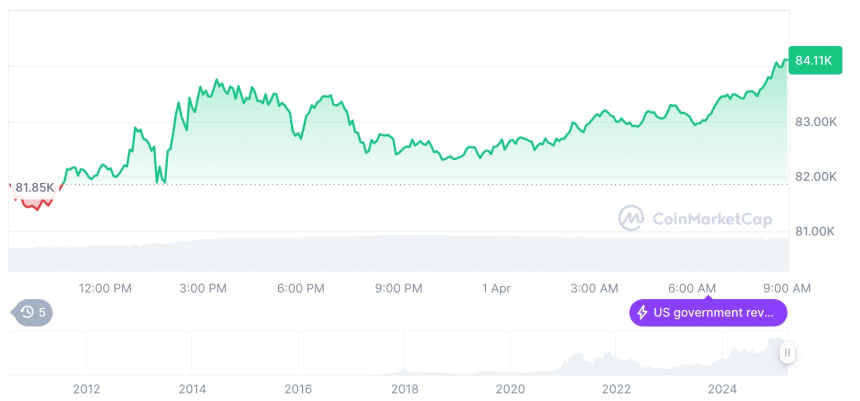The height and width of the screenshot is (401, 860).
Task: Select 2014 on the mini timeline
Action: tap(192, 389)
